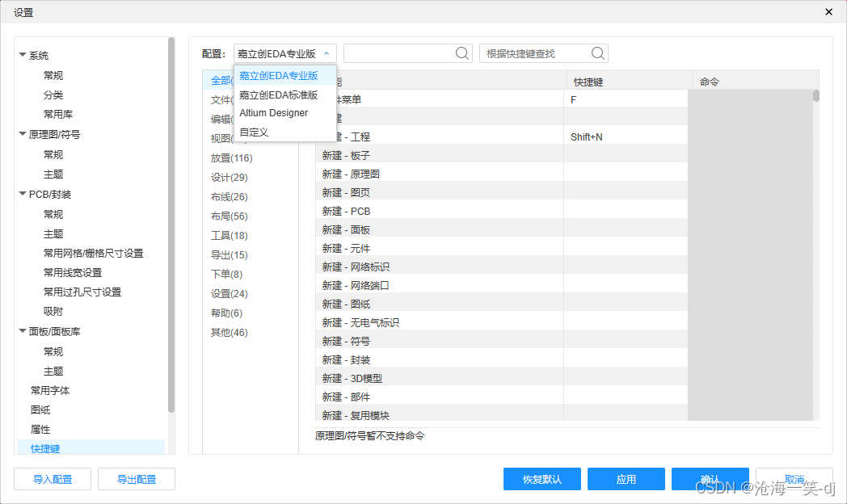The width and height of the screenshot is (847, 504).
Task: Open the 吸附 settings item
Action: [x=53, y=311]
